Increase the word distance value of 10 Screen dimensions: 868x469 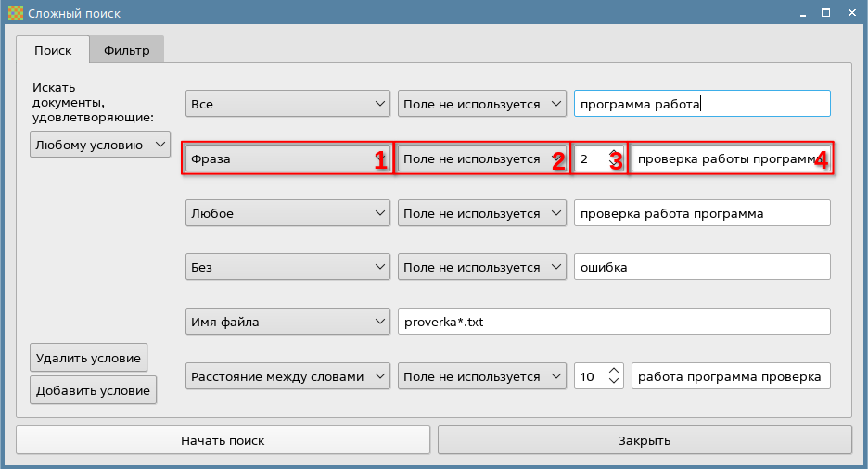point(613,373)
